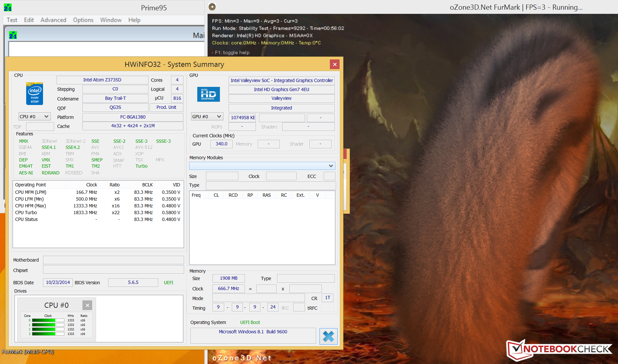Click the memory size field 1908 MB
618x364 pixels.
tap(228, 278)
